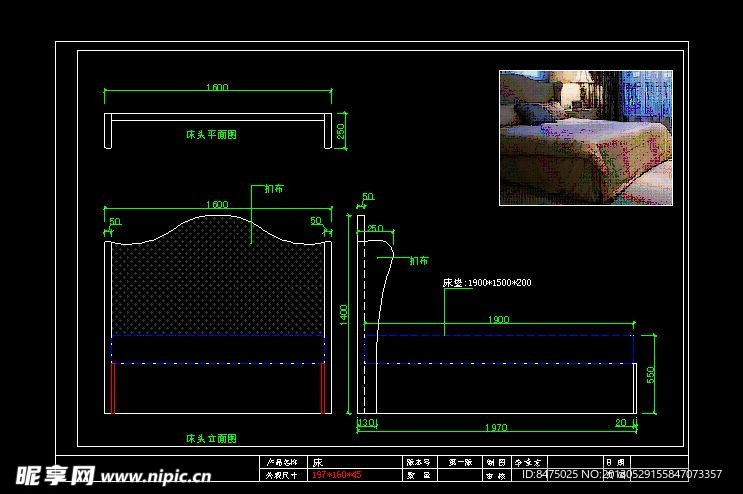743x494 pixels.
Task: Select the 20 dimension at footboard
Action: point(621,422)
